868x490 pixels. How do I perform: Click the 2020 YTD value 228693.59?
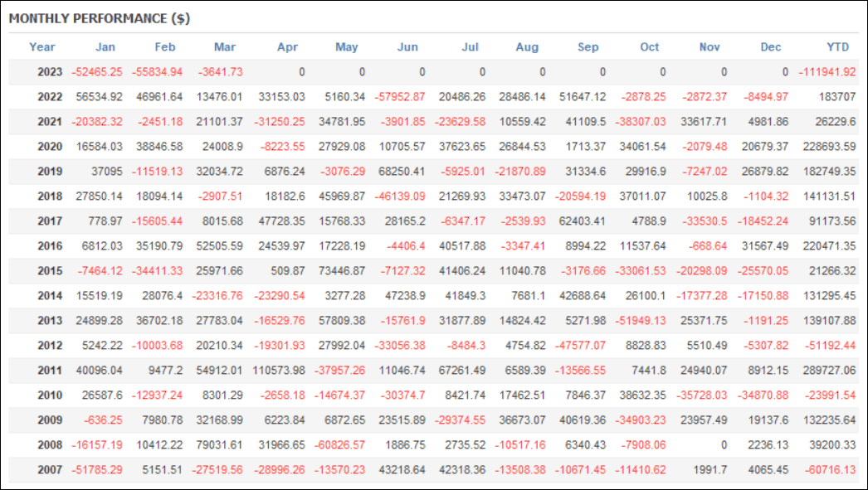pyautogui.click(x=829, y=147)
